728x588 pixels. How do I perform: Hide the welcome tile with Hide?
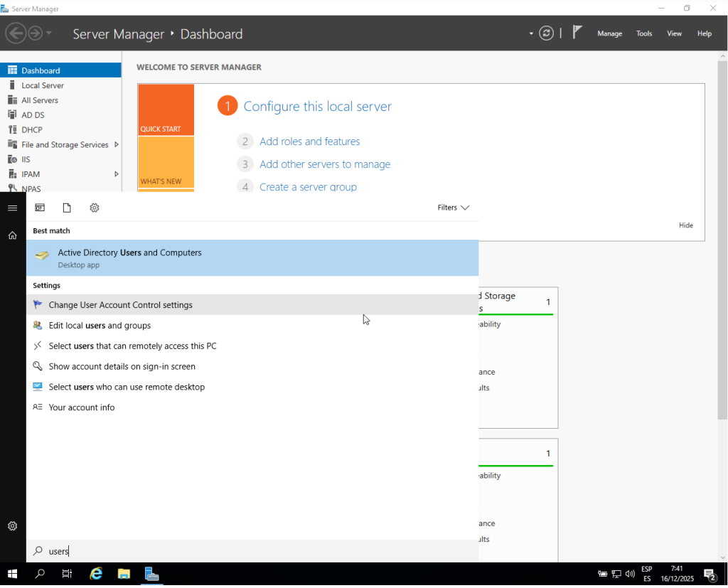coord(685,225)
